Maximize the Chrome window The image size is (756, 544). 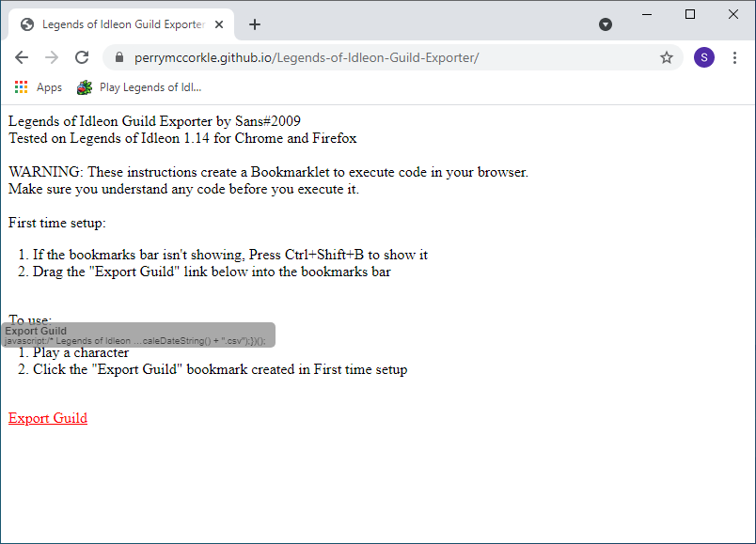690,14
